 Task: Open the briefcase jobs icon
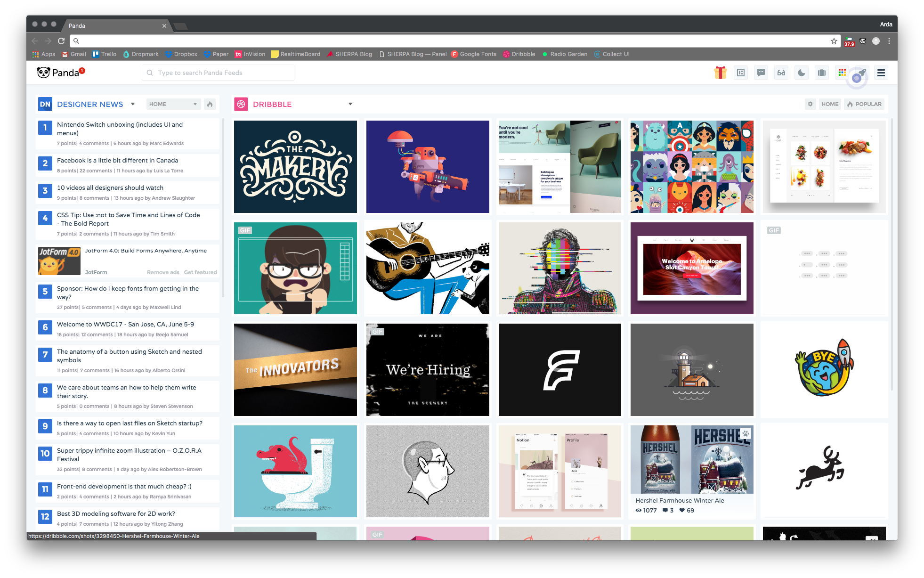click(822, 73)
